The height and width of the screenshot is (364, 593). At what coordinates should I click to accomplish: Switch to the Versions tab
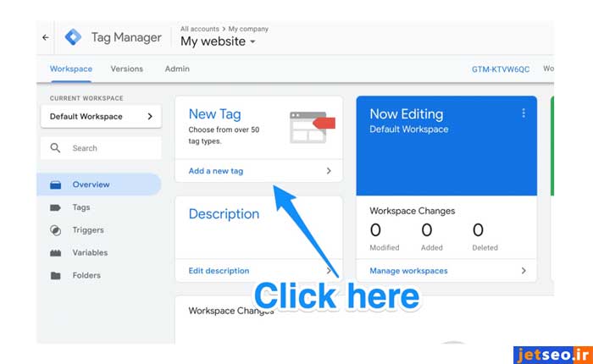(x=127, y=69)
